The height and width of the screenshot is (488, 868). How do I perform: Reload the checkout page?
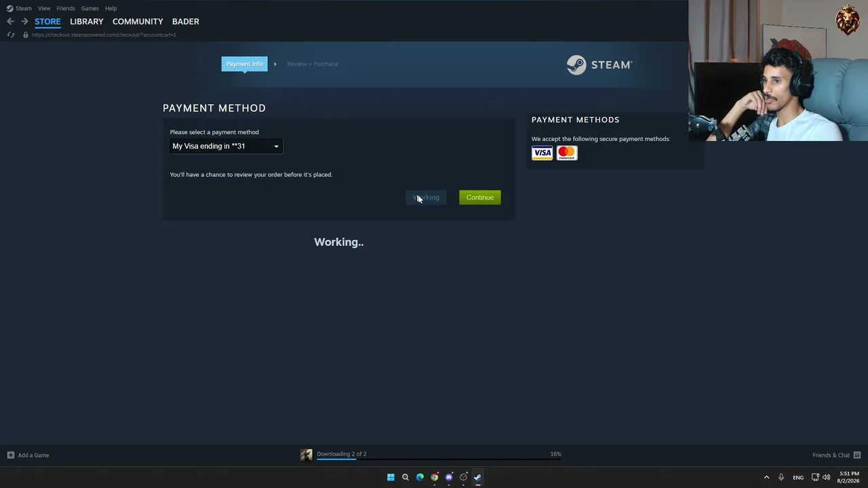click(x=11, y=35)
